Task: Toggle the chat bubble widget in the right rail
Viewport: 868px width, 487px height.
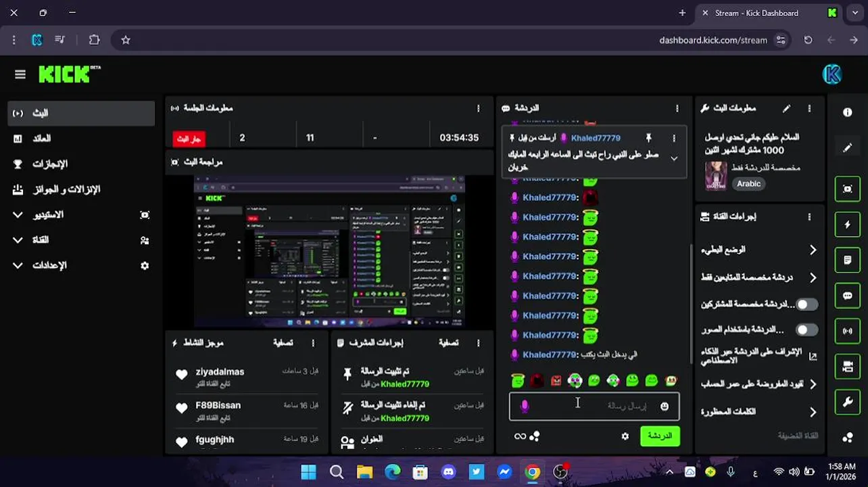Action: tap(847, 296)
